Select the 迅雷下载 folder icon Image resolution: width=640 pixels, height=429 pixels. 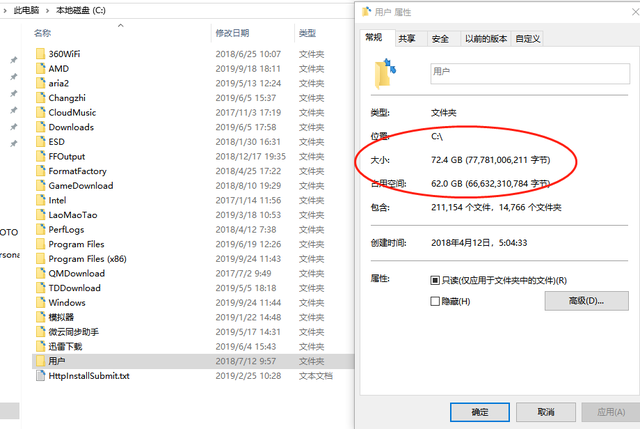[40, 347]
